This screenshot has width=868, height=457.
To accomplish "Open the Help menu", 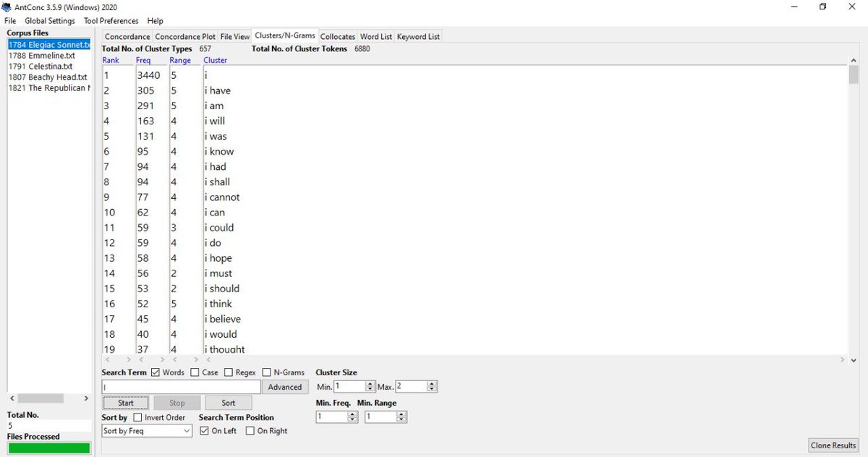I will pos(155,21).
